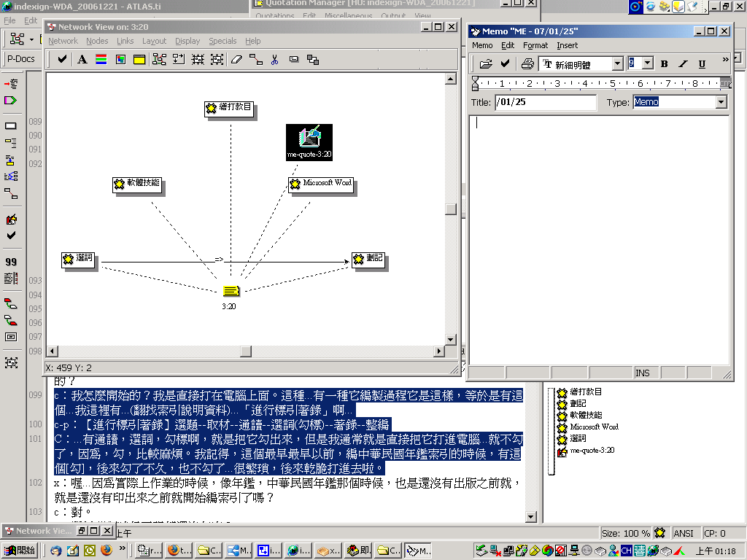Screen dimensions: 747x560
Task: Click the overlapping gray squares icon
Action: pyautogui.click(x=313, y=59)
